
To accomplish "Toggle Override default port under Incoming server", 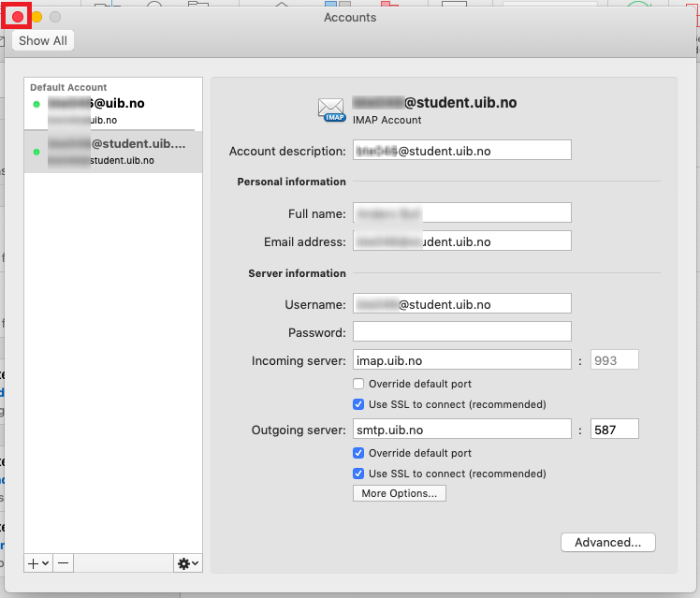I will pos(358,384).
